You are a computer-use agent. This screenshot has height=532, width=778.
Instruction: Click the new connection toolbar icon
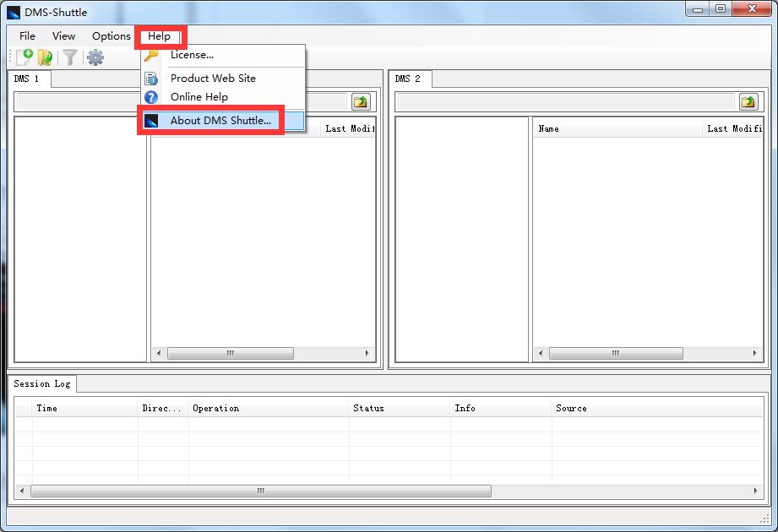(24, 57)
